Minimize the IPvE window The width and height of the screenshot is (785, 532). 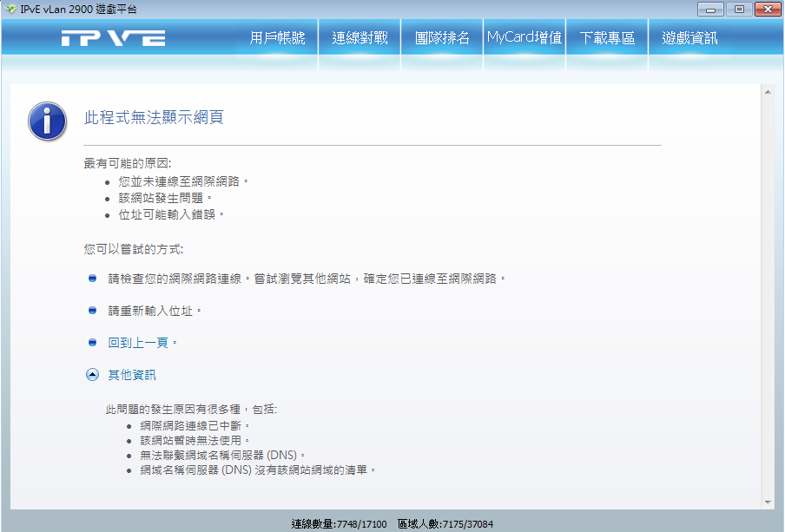pos(714,9)
